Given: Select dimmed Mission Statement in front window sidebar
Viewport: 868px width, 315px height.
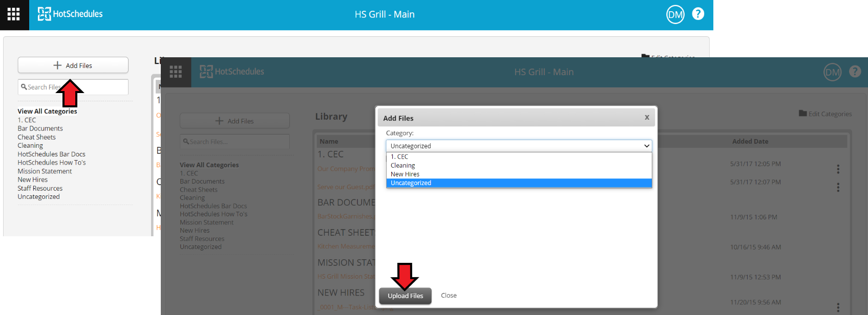Looking at the screenshot, I should tap(206, 222).
